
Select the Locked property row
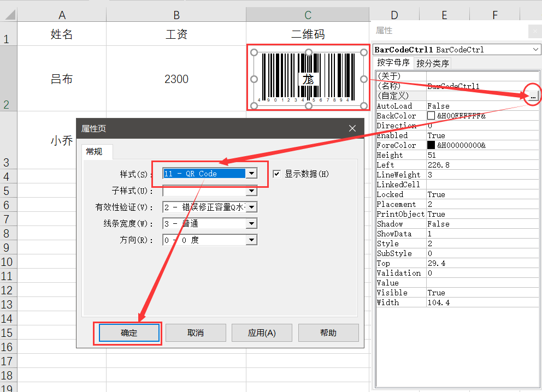pos(457,194)
